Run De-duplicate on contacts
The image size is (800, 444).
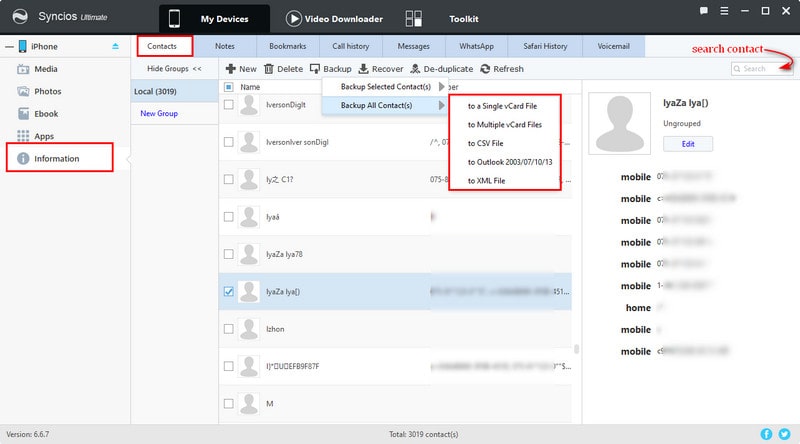click(x=438, y=69)
